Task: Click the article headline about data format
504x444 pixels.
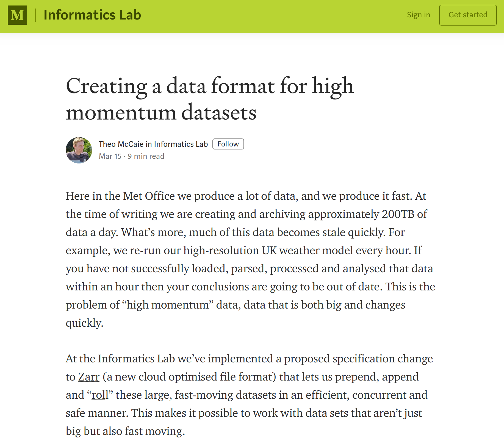Action: pos(209,99)
